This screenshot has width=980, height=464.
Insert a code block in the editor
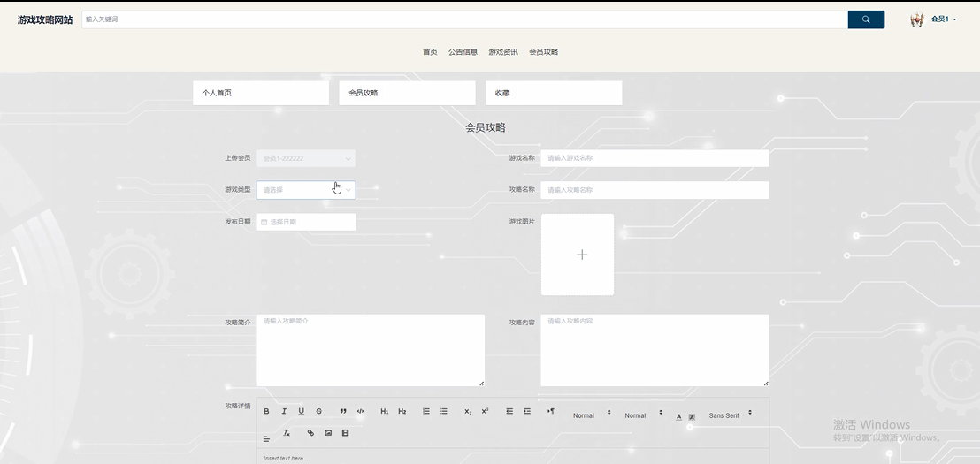pyautogui.click(x=361, y=411)
